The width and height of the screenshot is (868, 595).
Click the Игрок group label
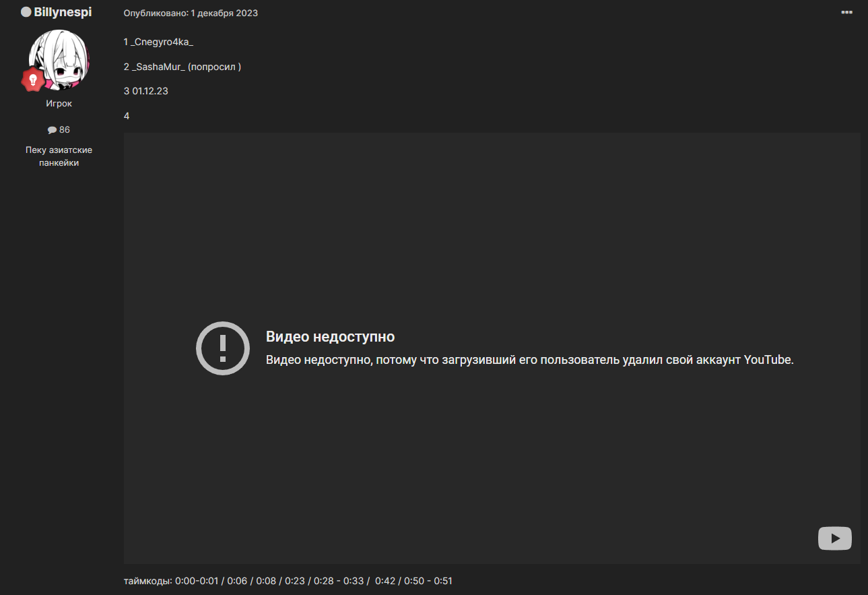pyautogui.click(x=59, y=104)
